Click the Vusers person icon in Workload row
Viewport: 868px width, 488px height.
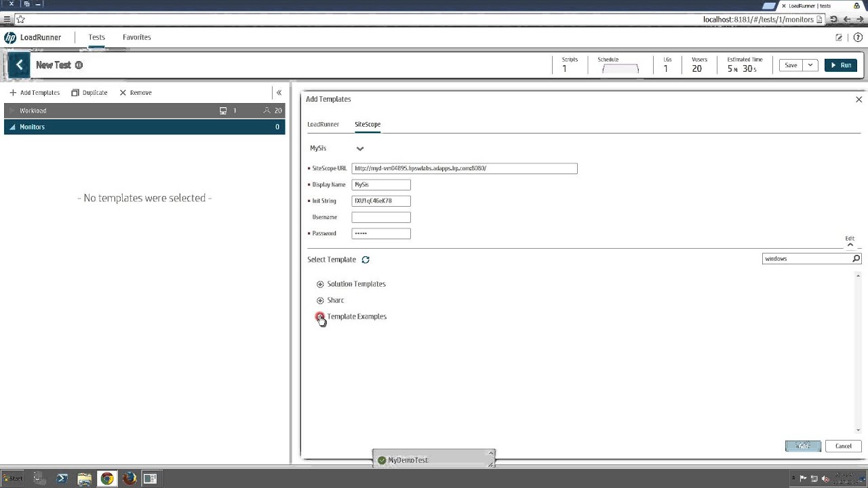tap(267, 110)
